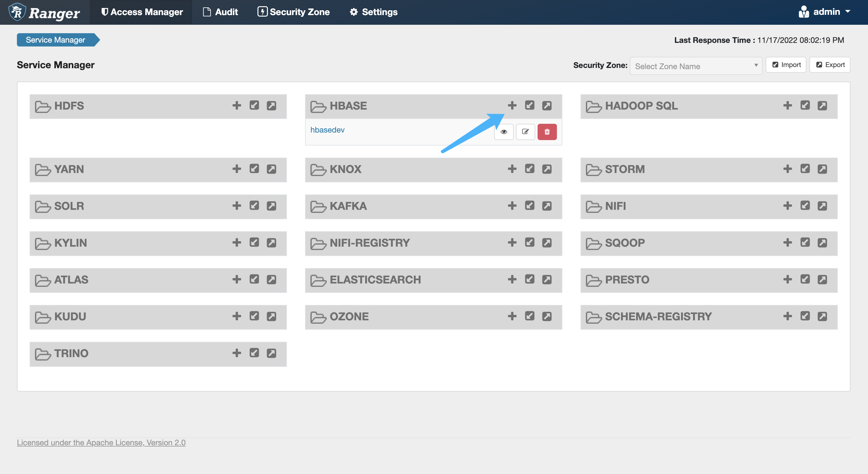Add a new ATLAS service
Screen dimensions: 868x474
tap(236, 279)
